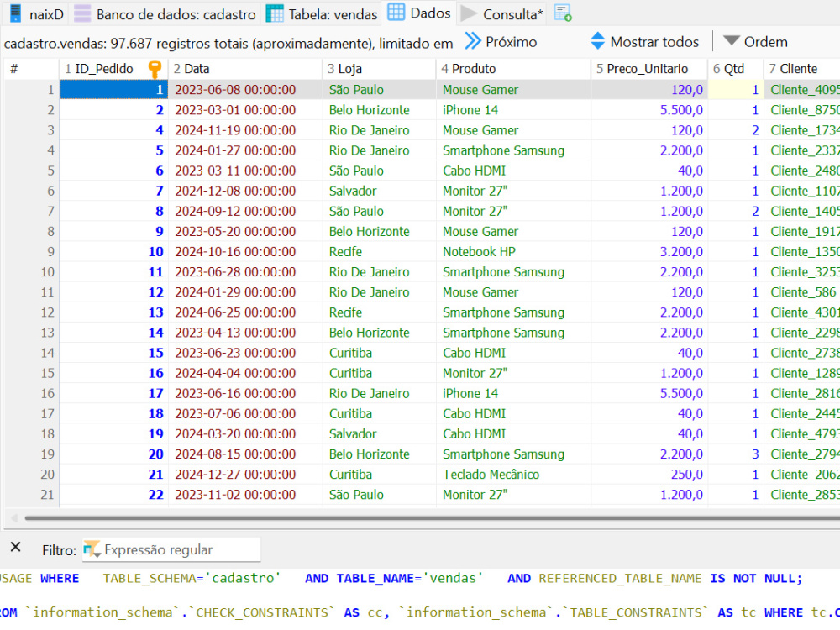Click CHECK_CONSTRAINTS in the SQL log
Viewport: 840px width, 630px height.
262,612
